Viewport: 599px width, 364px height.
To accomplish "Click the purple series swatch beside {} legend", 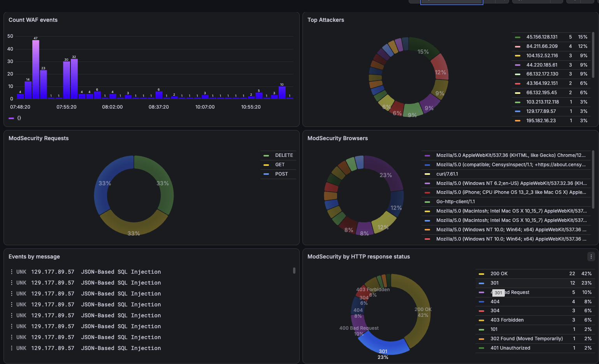I will [11, 118].
